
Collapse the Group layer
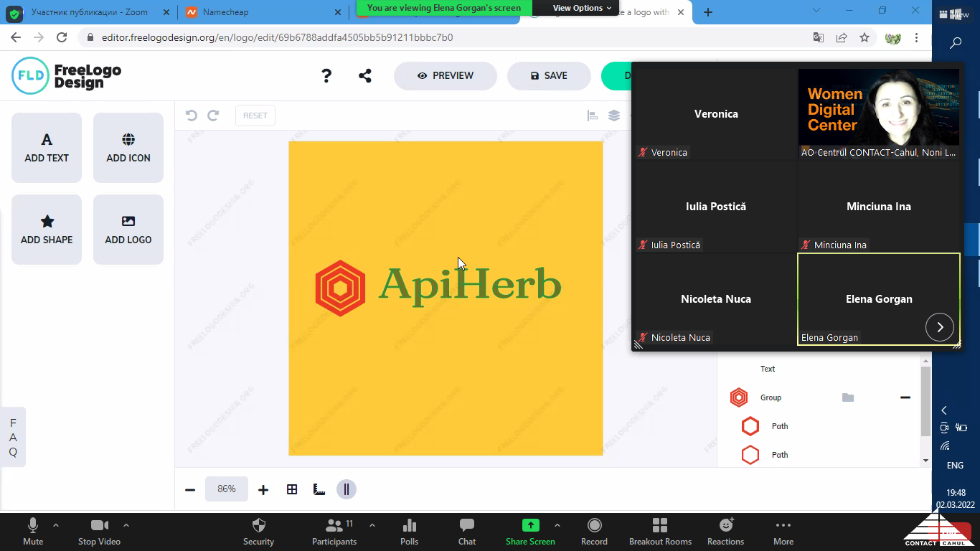coord(905,397)
